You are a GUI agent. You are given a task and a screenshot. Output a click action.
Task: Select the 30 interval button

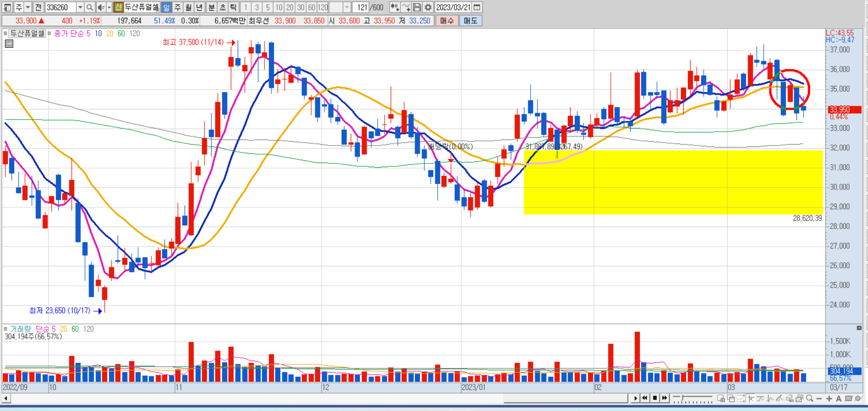coord(301,7)
